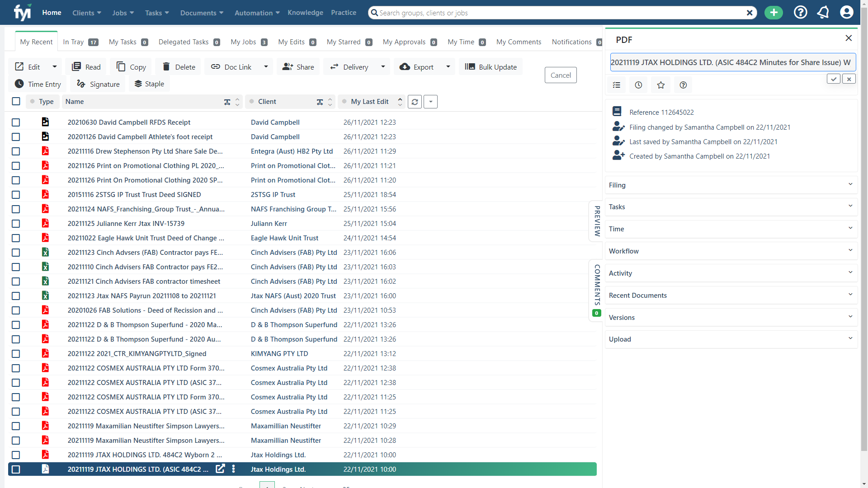This screenshot has width=868, height=488.
Task: Tick the select-all header checkbox
Action: pyautogui.click(x=16, y=101)
